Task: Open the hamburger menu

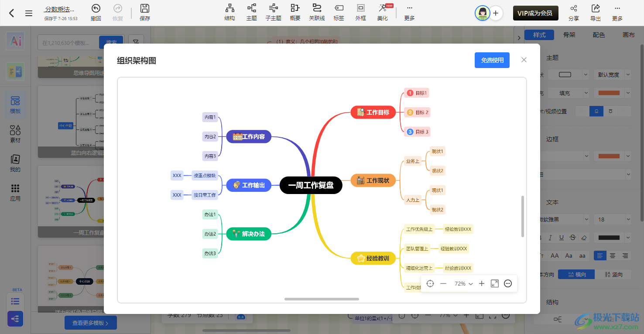Action: tap(29, 13)
